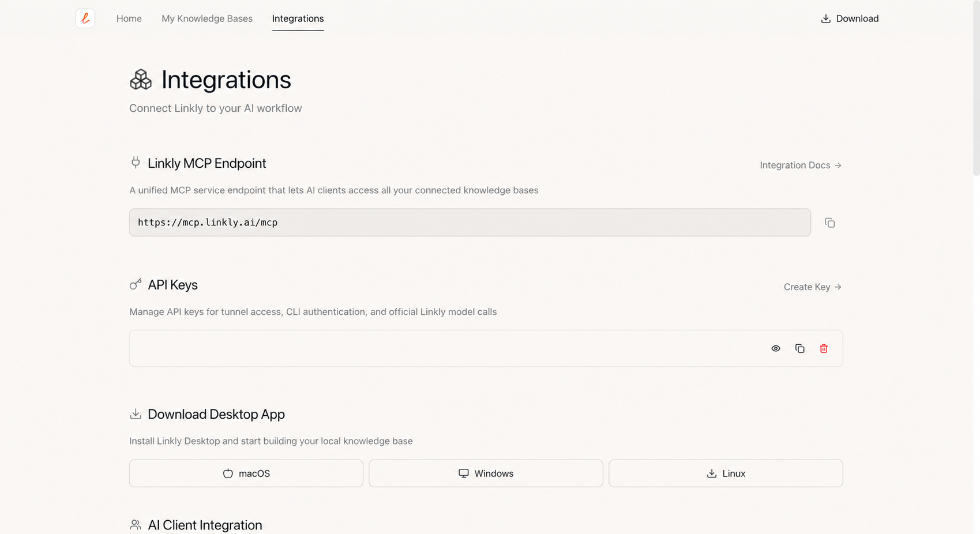The height and width of the screenshot is (534, 980).
Task: Reveal the API key with eye icon
Action: point(776,348)
